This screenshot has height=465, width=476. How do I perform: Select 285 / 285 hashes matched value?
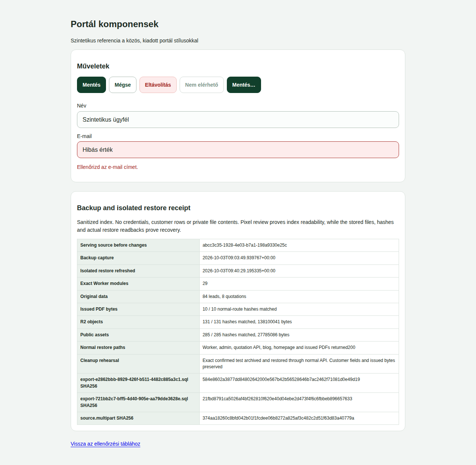pos(246,335)
